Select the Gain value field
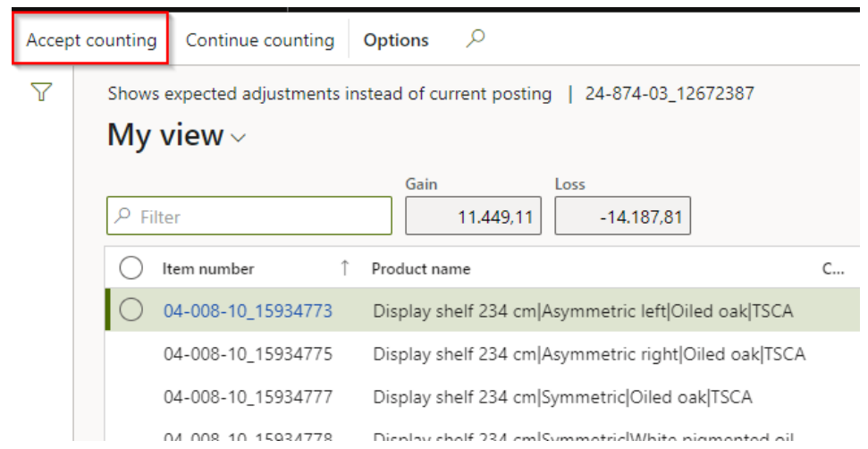Image resolution: width=868 pixels, height=449 pixels. pos(473,216)
